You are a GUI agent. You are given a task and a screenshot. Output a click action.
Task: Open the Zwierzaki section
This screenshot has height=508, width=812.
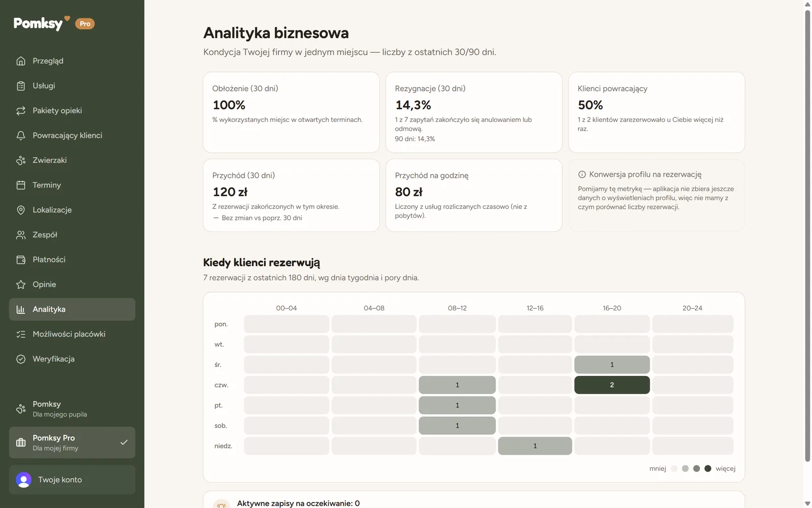click(72, 161)
